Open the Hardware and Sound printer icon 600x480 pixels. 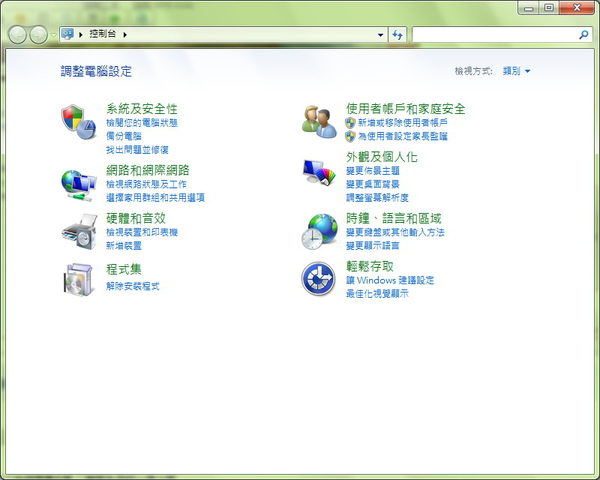80,232
